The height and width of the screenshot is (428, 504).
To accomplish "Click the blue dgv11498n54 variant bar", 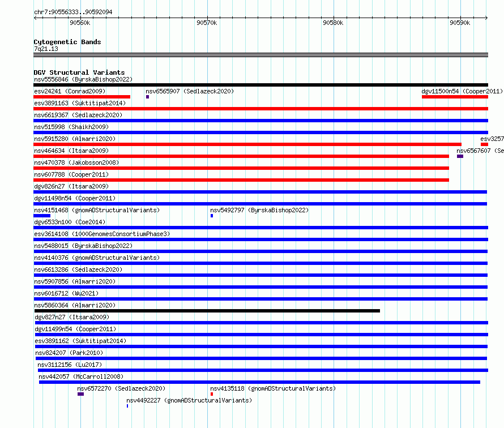I will [x=260, y=204].
